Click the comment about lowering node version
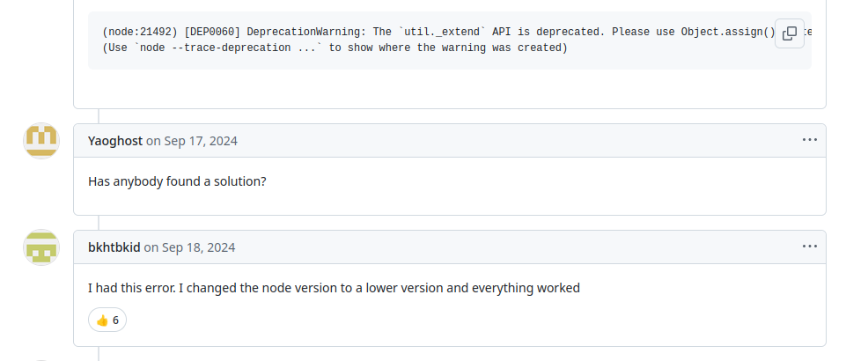868x361 pixels. [x=334, y=288]
